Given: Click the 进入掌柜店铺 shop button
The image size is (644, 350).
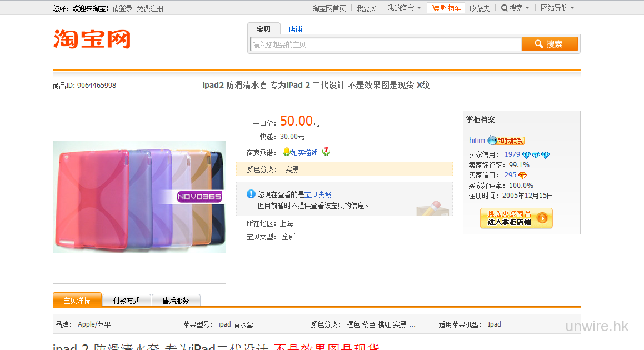Looking at the screenshot, I should click(516, 218).
